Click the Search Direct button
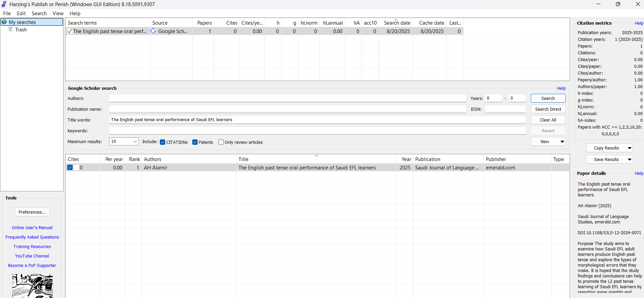 548,109
